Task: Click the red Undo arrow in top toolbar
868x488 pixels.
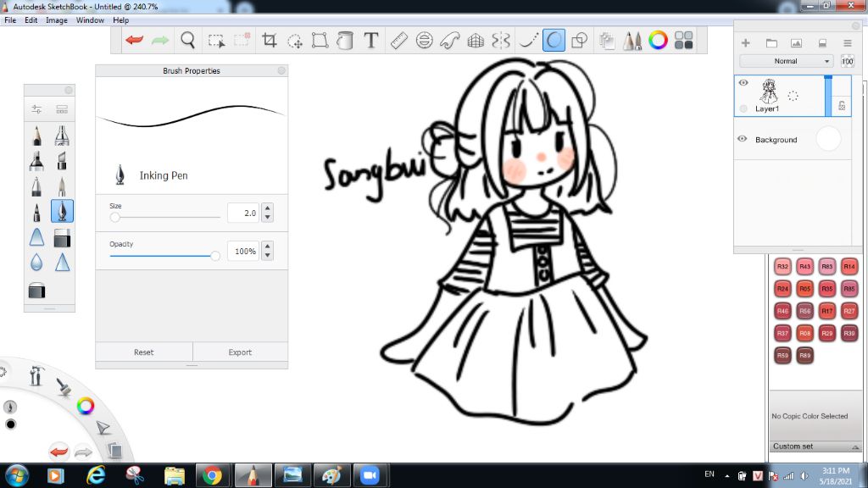Action: (135, 41)
